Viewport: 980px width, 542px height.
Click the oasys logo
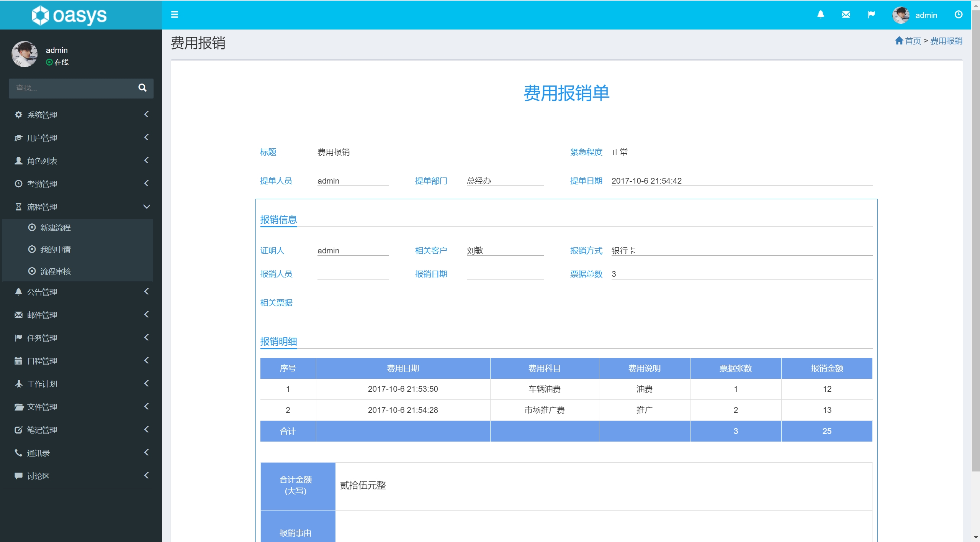[x=69, y=15]
